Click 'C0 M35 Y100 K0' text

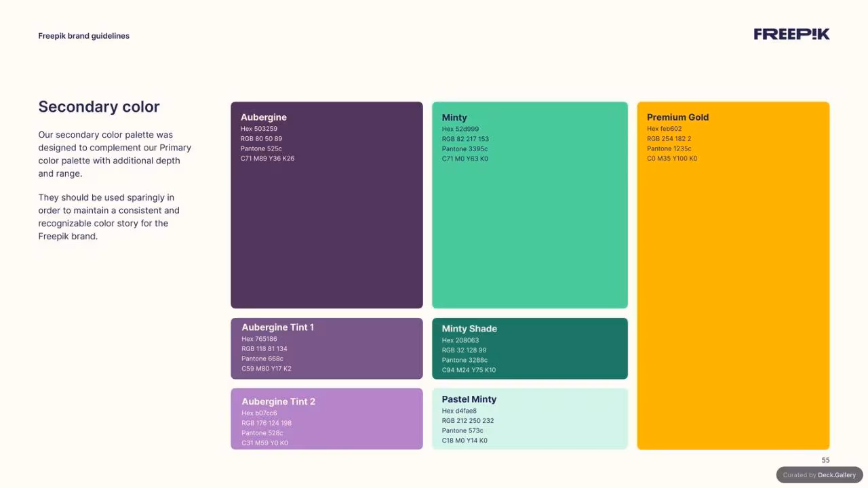(672, 159)
